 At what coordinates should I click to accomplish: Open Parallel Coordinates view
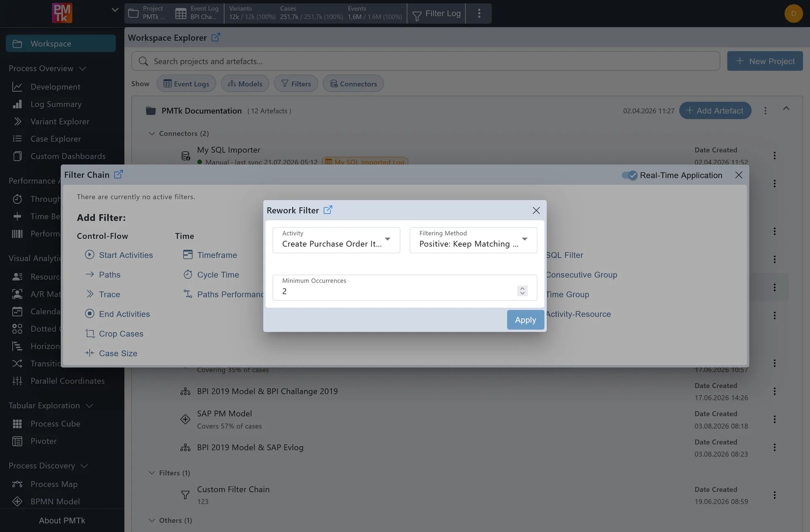click(67, 381)
